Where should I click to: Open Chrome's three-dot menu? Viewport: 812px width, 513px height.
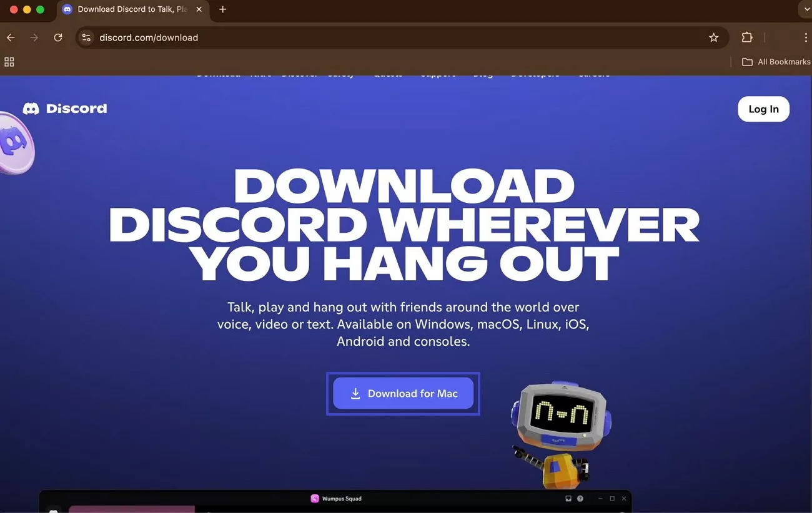tap(806, 37)
